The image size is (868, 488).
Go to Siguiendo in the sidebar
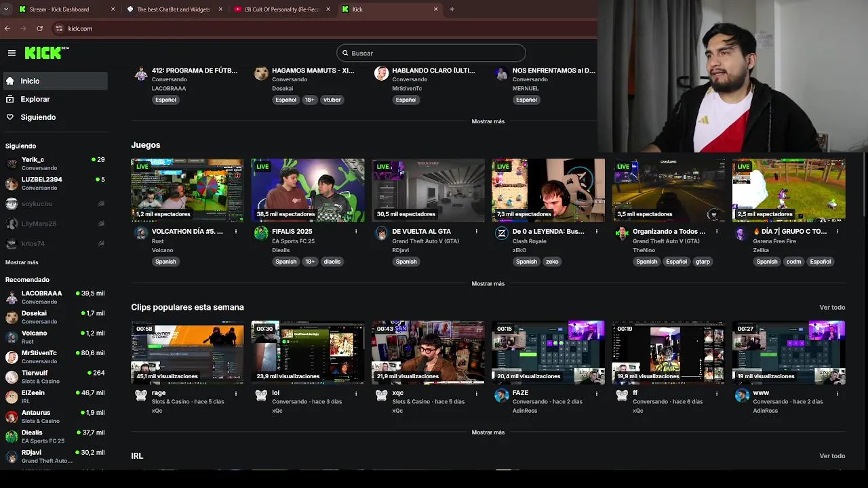(x=54, y=117)
